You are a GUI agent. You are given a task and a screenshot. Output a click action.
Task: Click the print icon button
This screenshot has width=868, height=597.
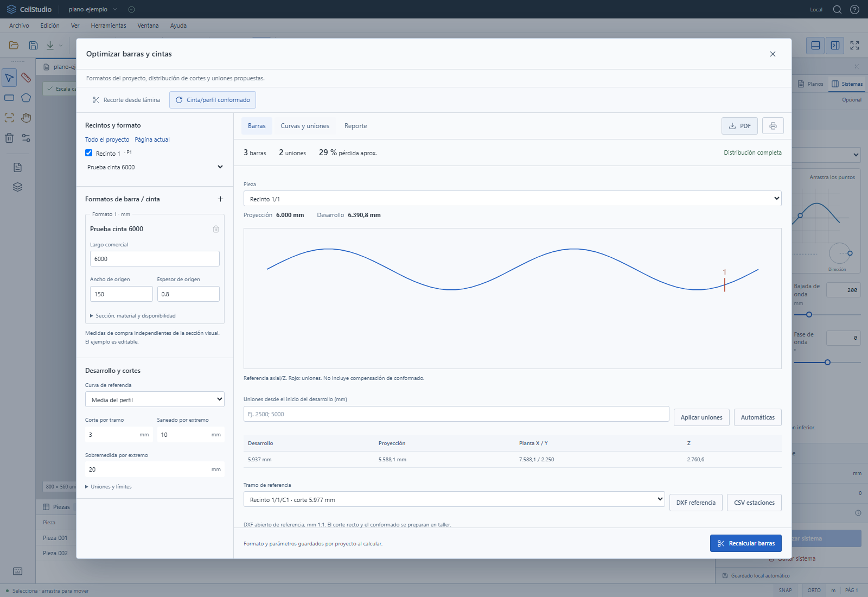tap(773, 126)
